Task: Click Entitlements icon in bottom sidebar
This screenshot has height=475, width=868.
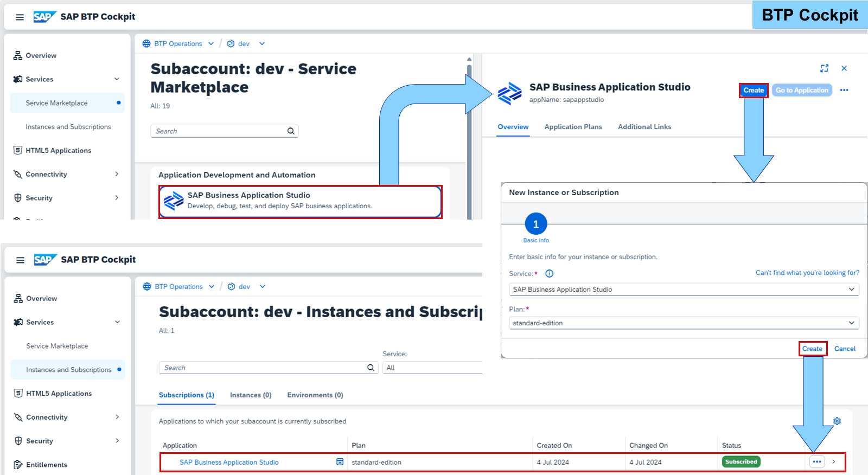Action: 18,465
